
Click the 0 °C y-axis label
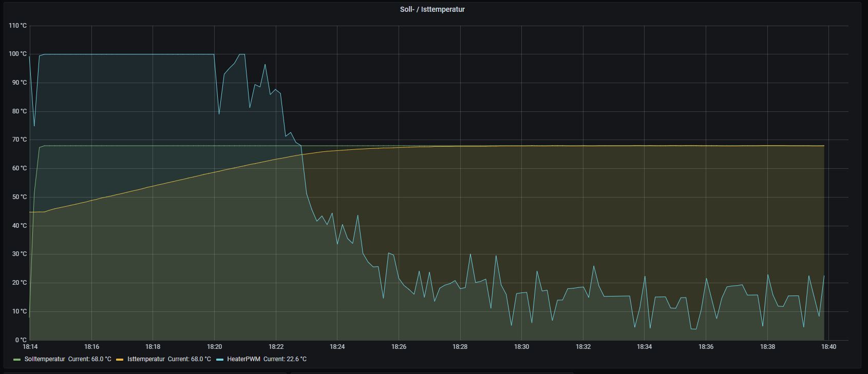coord(21,340)
